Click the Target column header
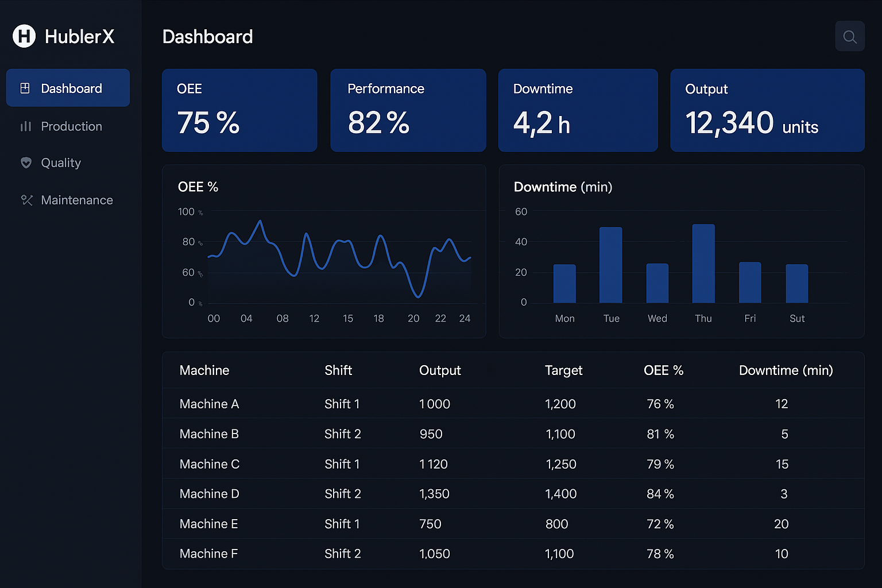Screen dimensions: 882x588 [563, 370]
